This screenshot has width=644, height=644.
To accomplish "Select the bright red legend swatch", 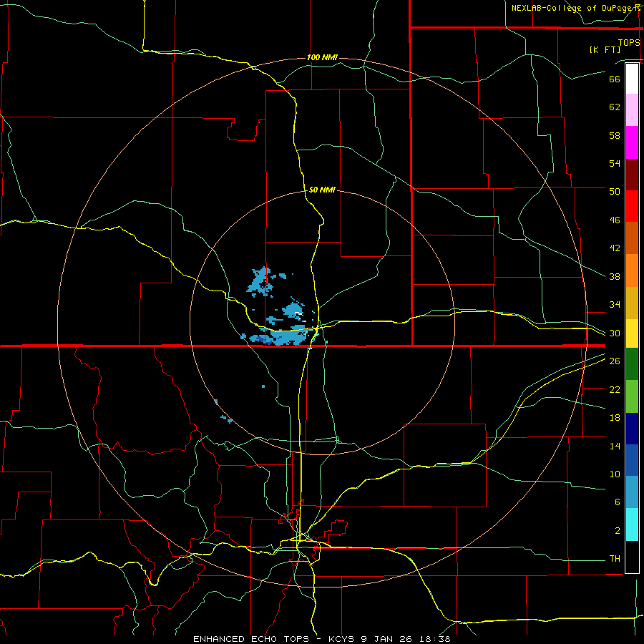I will point(632,206).
